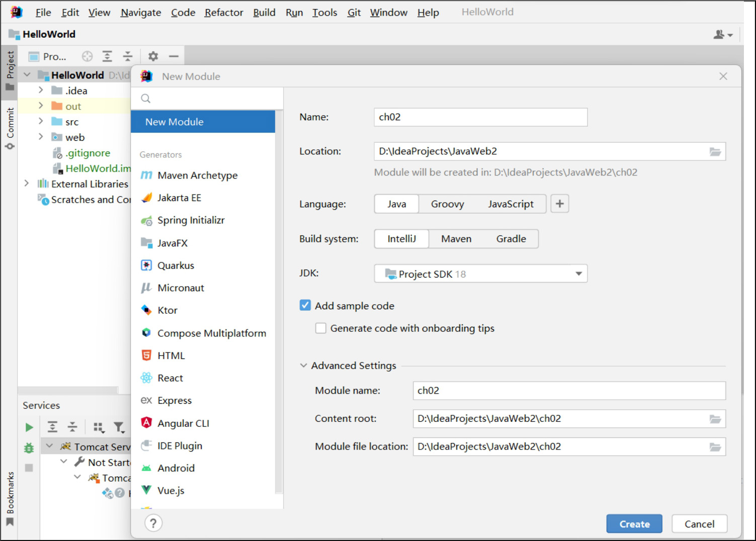Click the Angular CLI generator icon
Screen dimensions: 756x541
[146, 423]
